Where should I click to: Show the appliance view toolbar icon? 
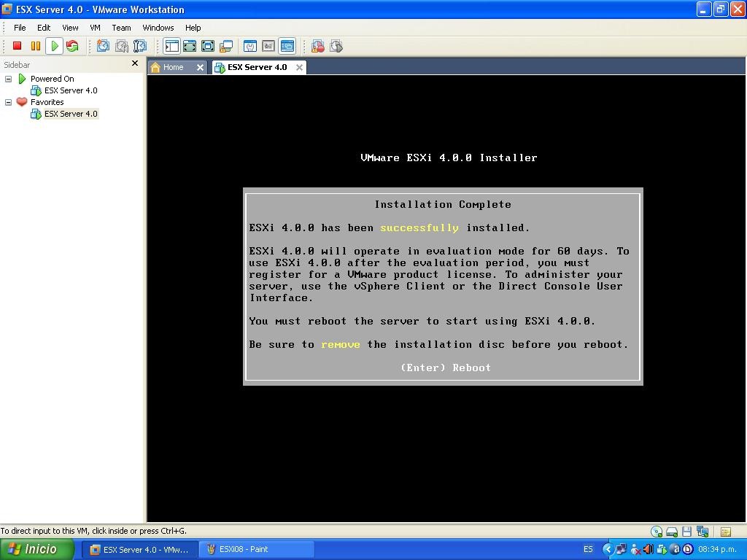click(x=268, y=46)
